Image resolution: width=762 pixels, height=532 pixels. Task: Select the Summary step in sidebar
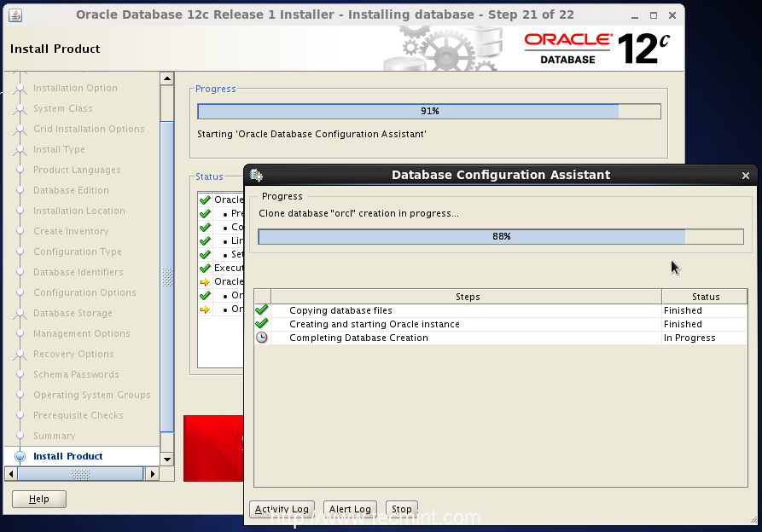(x=54, y=436)
